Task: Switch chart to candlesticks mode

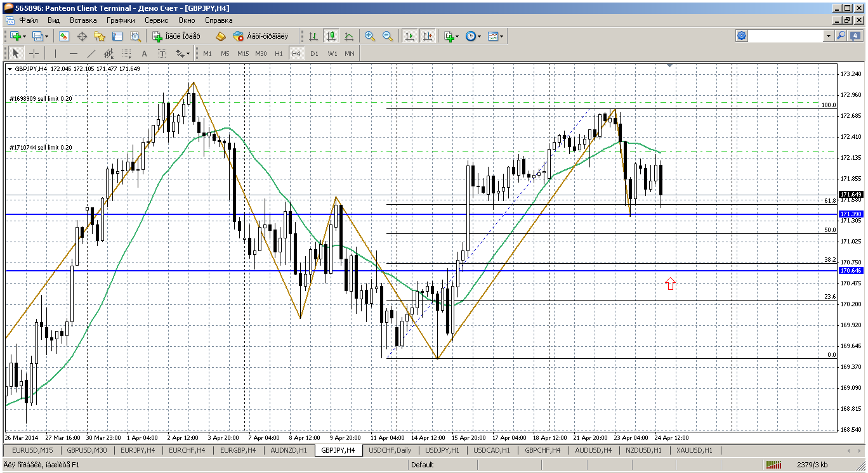Action: point(331,36)
